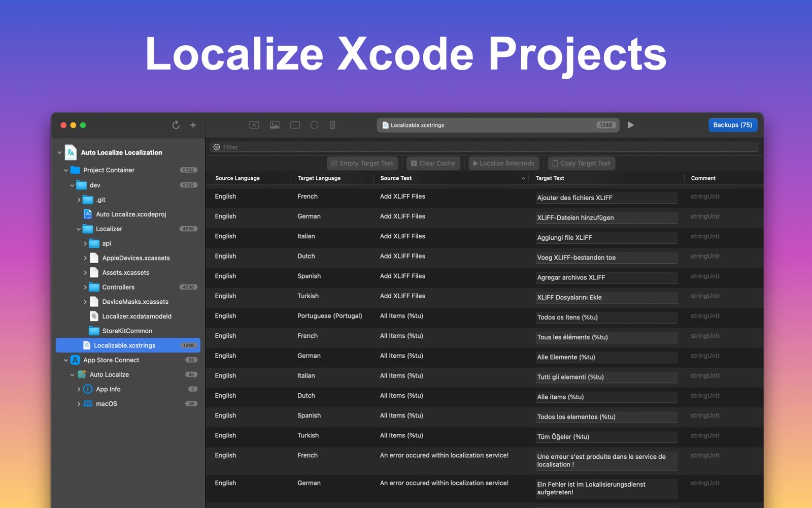The width and height of the screenshot is (812, 508).
Task: Click the Empty Target Text button
Action: pos(362,164)
